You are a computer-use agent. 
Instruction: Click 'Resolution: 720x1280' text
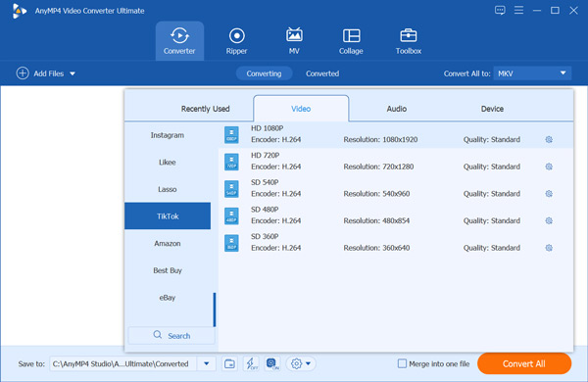click(x=378, y=167)
